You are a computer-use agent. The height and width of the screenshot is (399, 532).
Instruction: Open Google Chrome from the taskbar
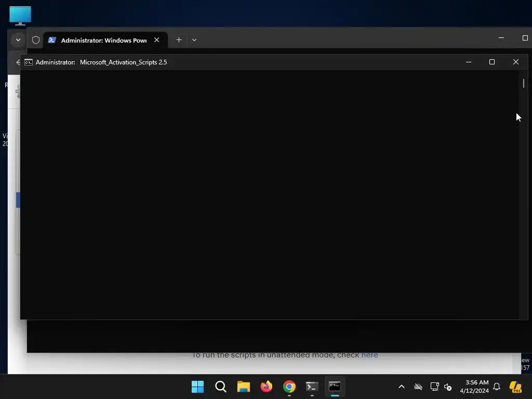(x=289, y=387)
